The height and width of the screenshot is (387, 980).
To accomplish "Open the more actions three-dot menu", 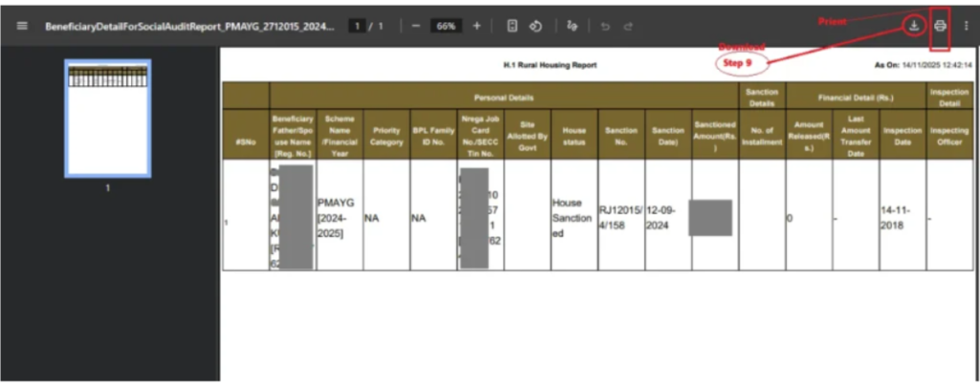I will [x=966, y=26].
